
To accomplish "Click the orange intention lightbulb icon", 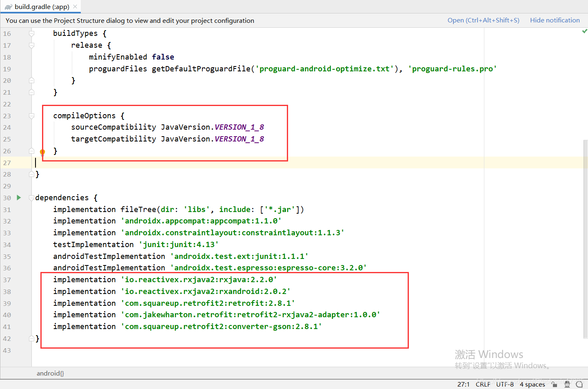I will [x=42, y=153].
